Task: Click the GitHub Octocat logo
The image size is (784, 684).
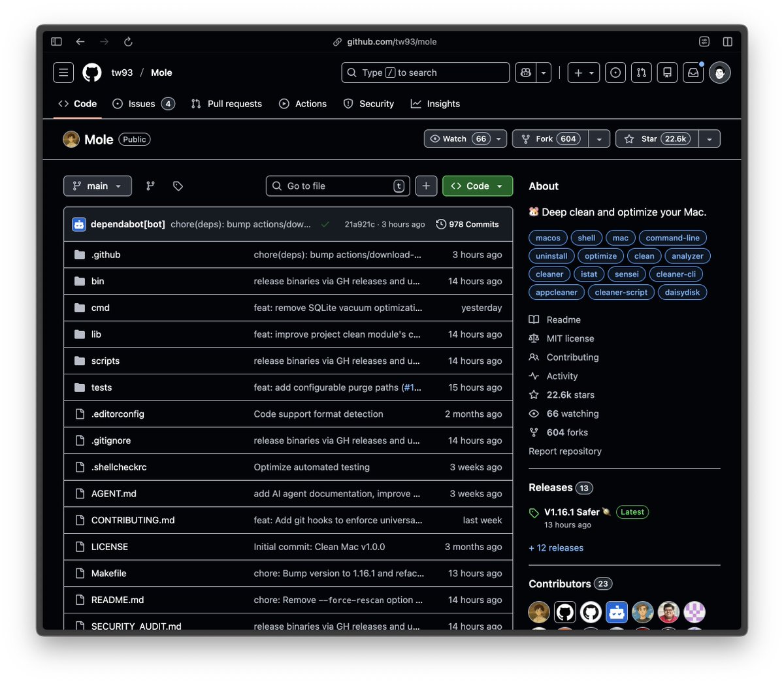Action: click(92, 73)
